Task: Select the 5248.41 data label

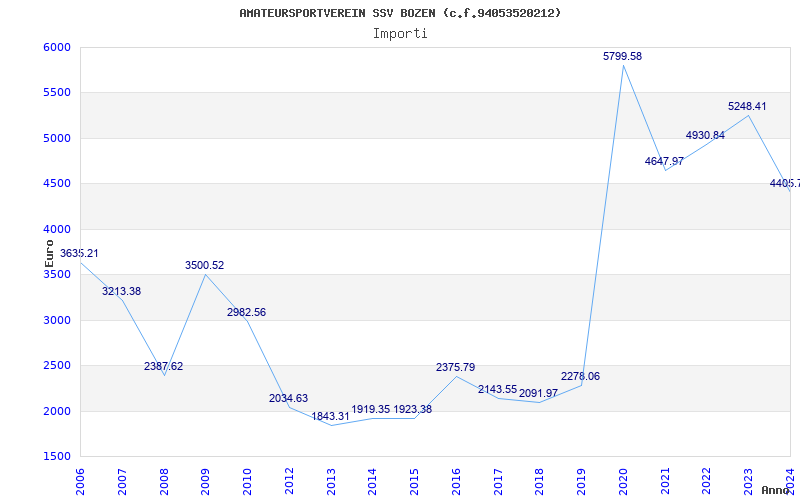Action: tap(747, 106)
